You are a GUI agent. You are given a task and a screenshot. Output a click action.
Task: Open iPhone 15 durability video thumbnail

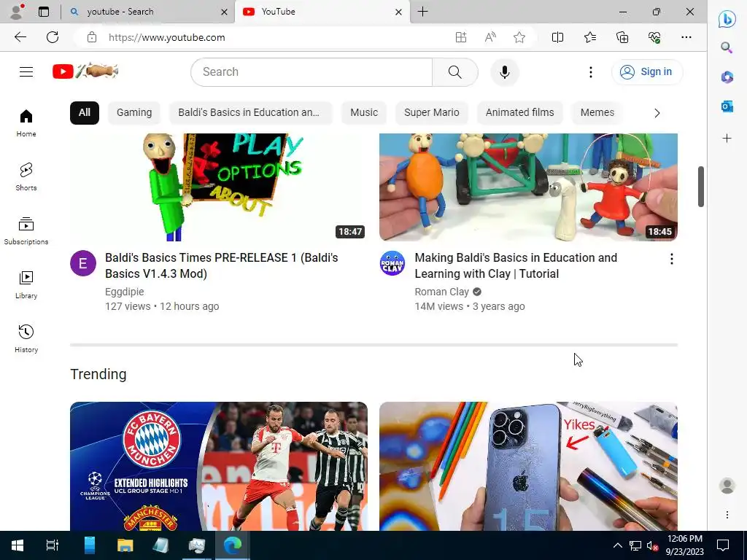point(528,466)
